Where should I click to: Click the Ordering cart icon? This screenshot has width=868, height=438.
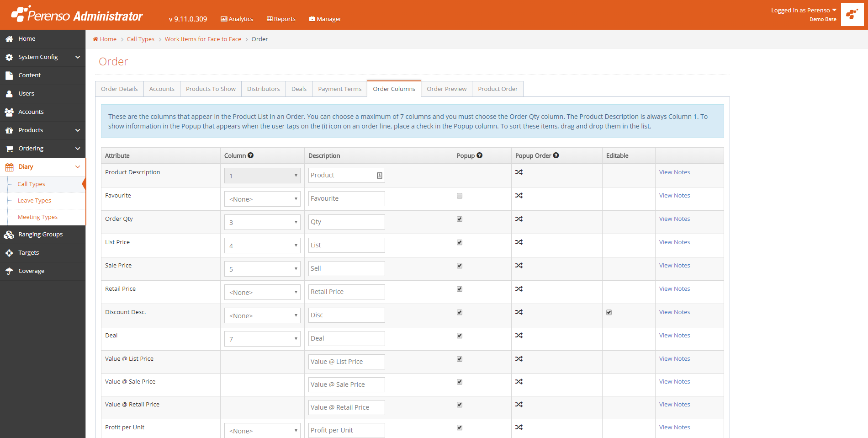[9, 149]
